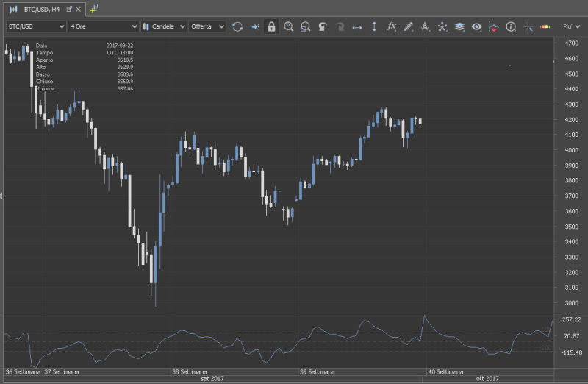
Task: Click the refresh chart icon
Action: [237, 26]
